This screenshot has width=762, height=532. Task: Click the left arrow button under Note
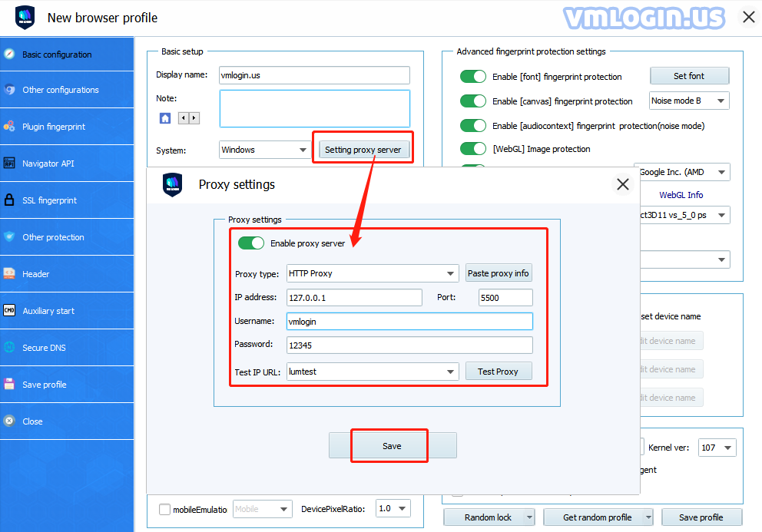click(x=184, y=118)
